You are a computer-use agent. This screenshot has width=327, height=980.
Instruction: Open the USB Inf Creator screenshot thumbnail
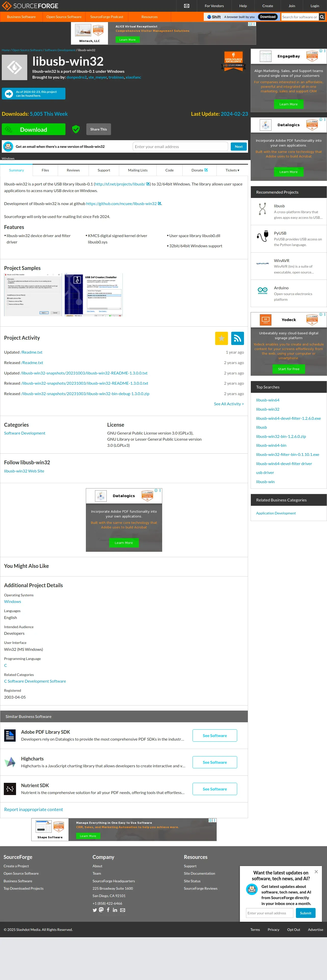94,294
